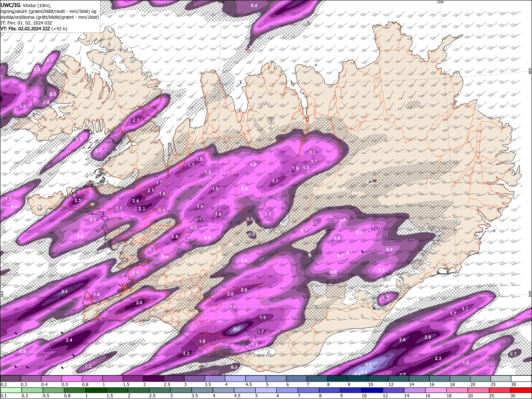Pick the pink 0.5–0.8 swatch in snow legend
This screenshot has height=399, width=532.
71,379
